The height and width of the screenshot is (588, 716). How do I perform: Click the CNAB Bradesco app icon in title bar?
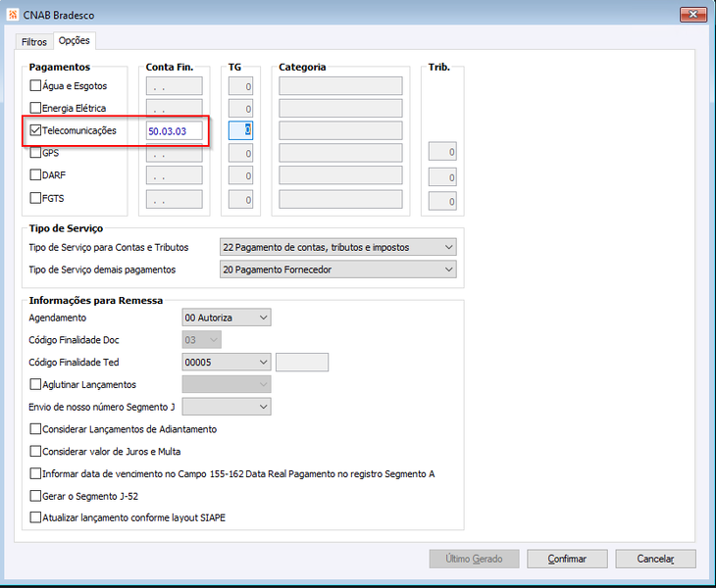pos(14,15)
